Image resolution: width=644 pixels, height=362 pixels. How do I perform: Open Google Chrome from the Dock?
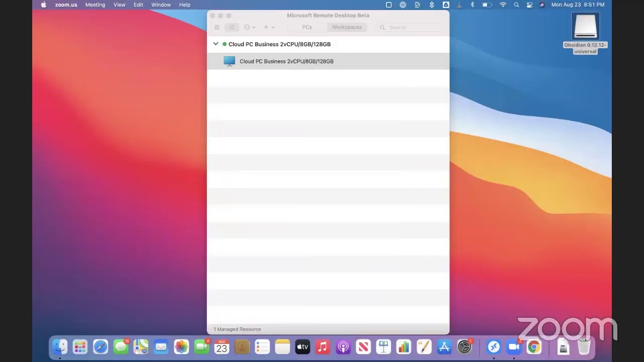[x=534, y=347]
